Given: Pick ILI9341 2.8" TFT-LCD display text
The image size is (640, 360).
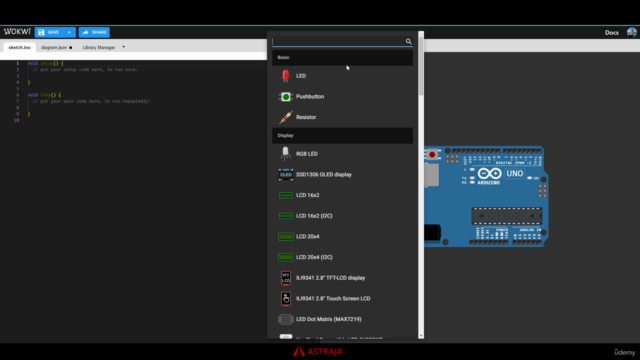Looking at the screenshot, I should pos(330,278).
